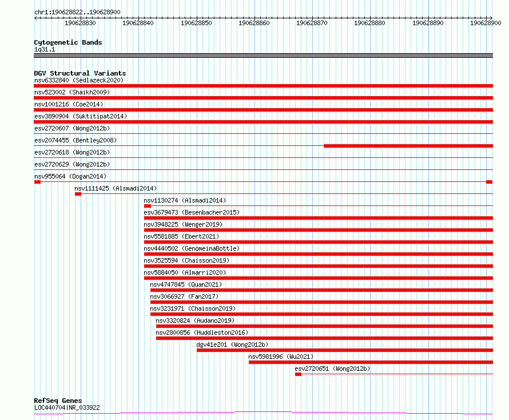Click ruler position 190628870

point(312,23)
